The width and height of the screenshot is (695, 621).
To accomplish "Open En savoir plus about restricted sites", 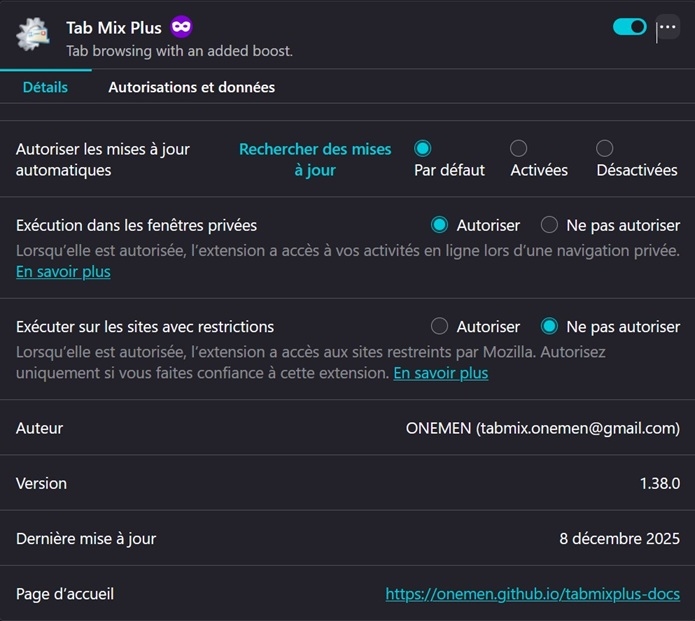I will pos(440,373).
